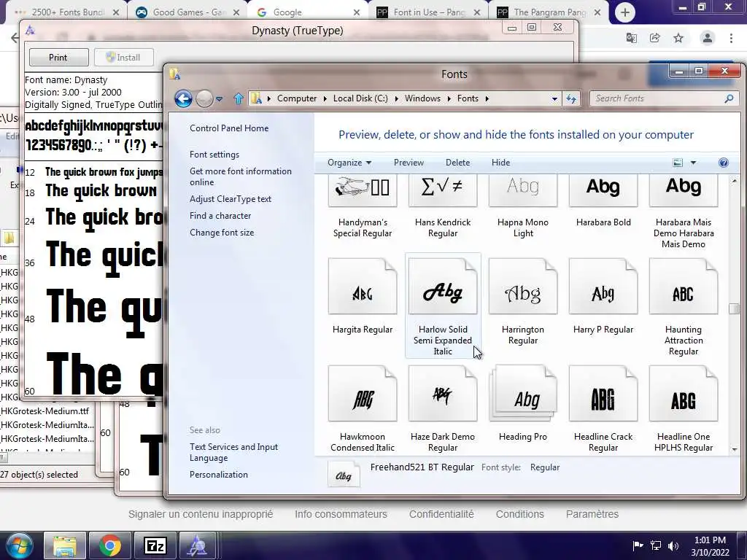This screenshot has width=747, height=560.
Task: Switch to The Pangram Pangram Chrome tab
Action: tap(549, 12)
